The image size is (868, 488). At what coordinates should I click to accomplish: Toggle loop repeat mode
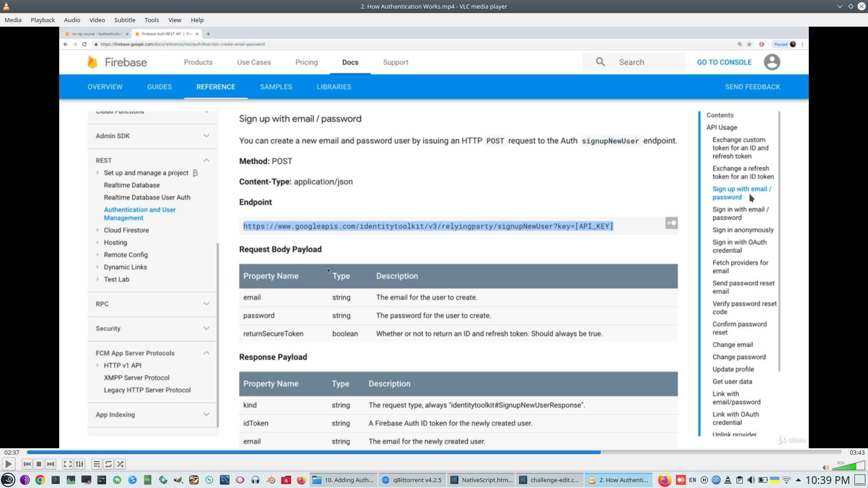(x=108, y=464)
